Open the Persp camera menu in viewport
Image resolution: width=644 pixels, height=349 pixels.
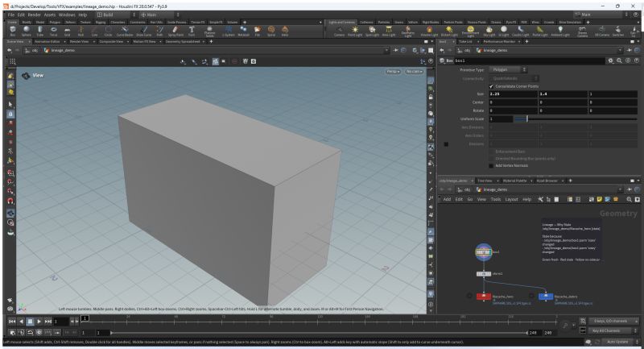[x=393, y=72]
